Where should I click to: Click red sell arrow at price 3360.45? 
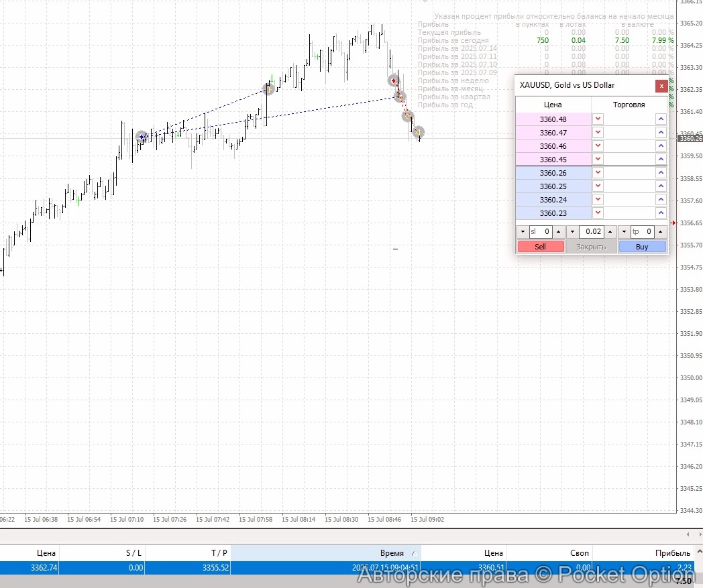click(x=598, y=160)
